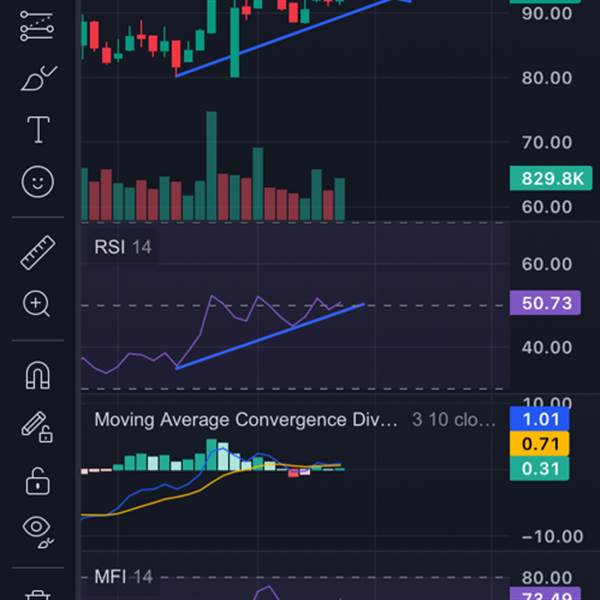The height and width of the screenshot is (600, 600).
Task: Select the Measure ruler tool
Action: (38, 253)
